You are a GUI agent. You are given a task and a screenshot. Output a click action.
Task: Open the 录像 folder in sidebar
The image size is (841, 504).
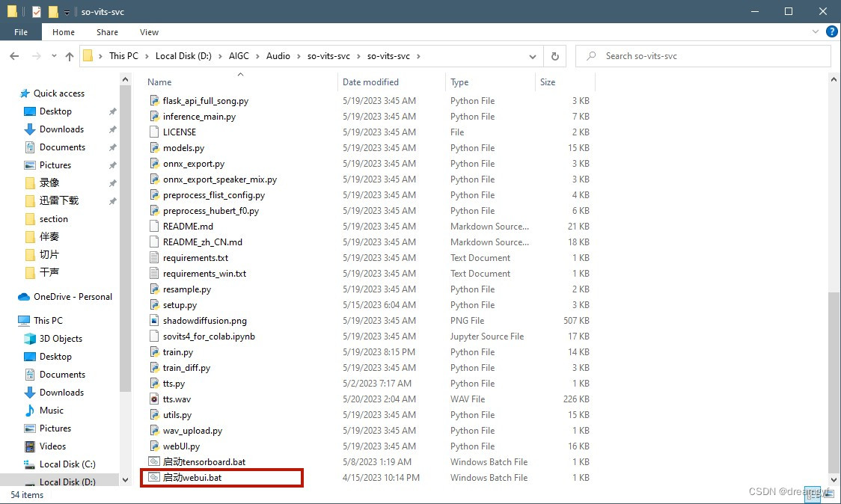tap(49, 183)
